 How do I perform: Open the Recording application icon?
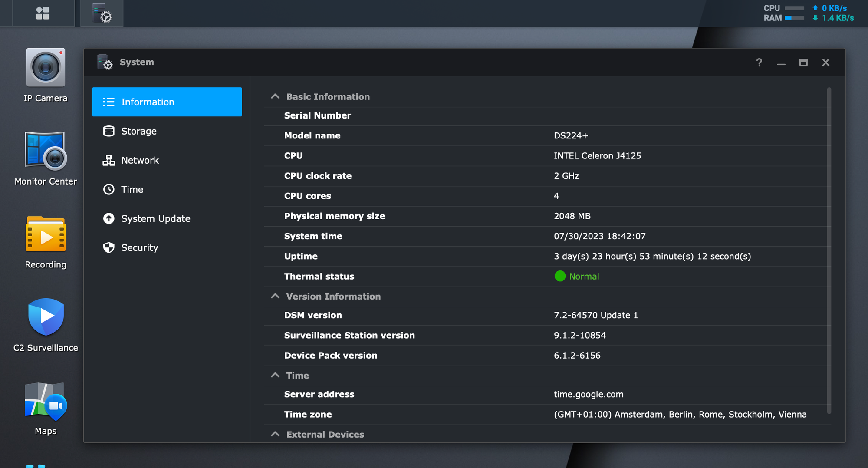46,234
